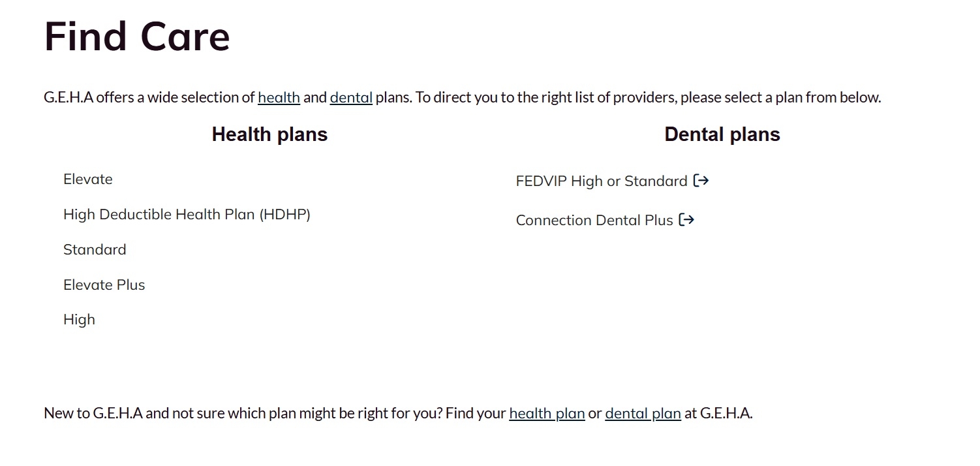The image size is (980, 466).
Task: Click the Find Care page heading
Action: [x=136, y=37]
